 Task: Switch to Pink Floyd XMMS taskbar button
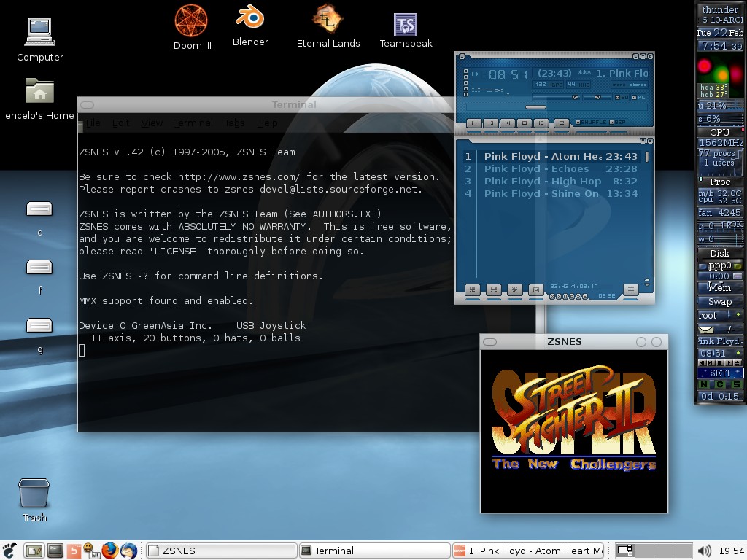(x=528, y=551)
